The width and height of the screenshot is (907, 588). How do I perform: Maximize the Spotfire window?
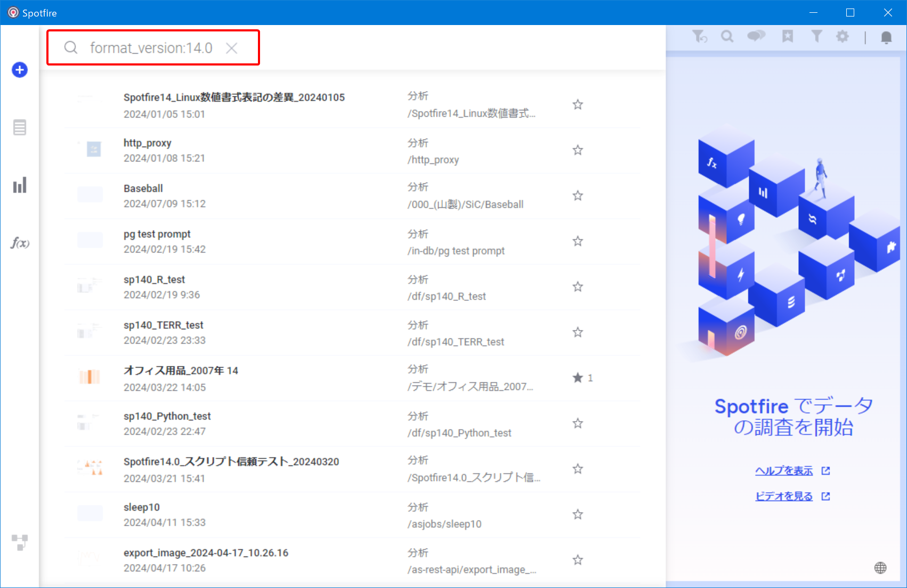coord(850,12)
